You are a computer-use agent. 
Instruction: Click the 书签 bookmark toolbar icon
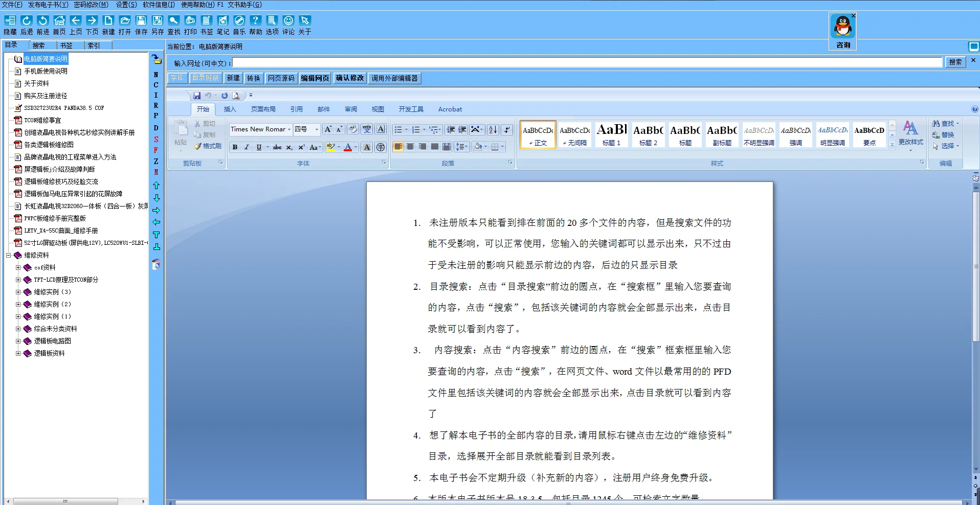pos(207,20)
